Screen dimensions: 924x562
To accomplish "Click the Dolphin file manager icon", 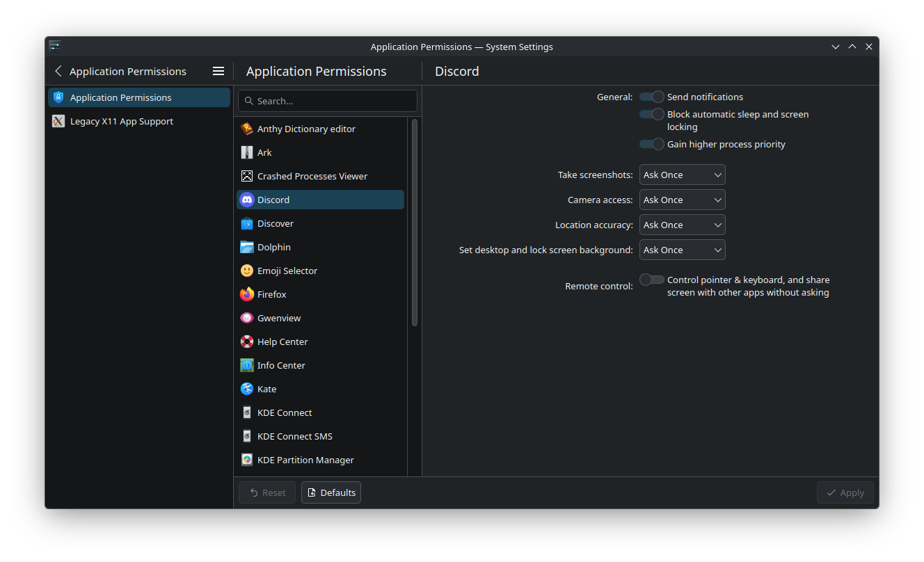I will (x=247, y=247).
